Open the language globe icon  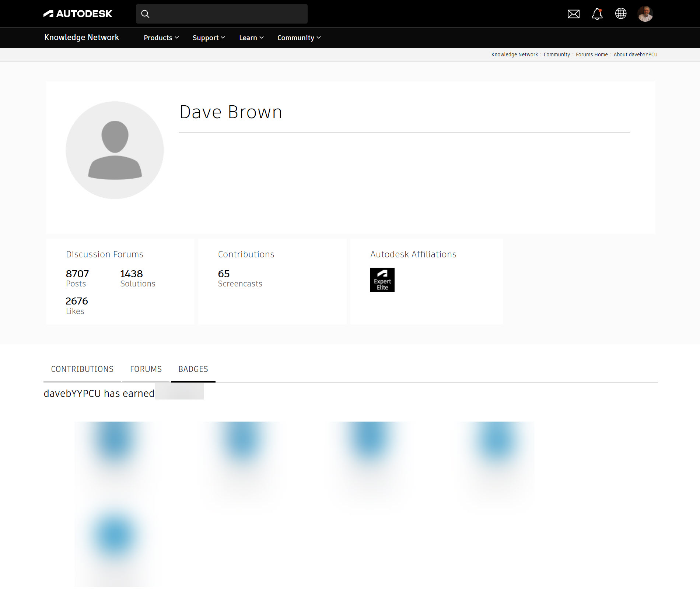[621, 14]
